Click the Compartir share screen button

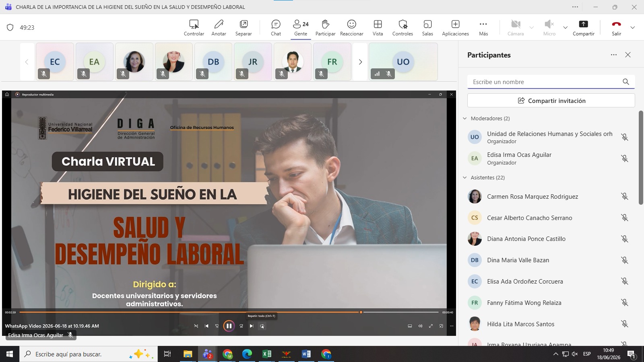click(x=583, y=28)
